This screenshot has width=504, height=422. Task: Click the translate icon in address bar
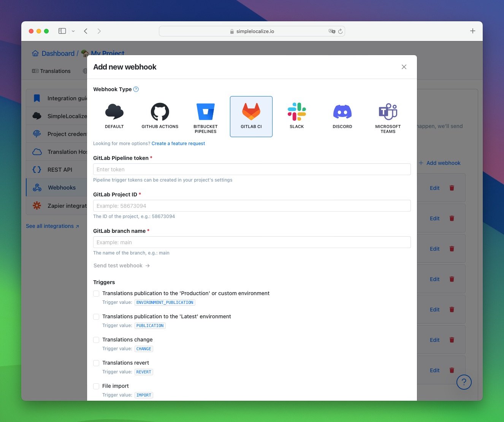point(332,31)
